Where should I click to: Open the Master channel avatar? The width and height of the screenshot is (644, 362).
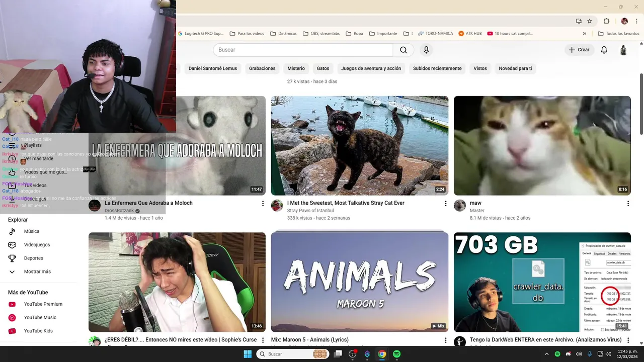coord(460,206)
